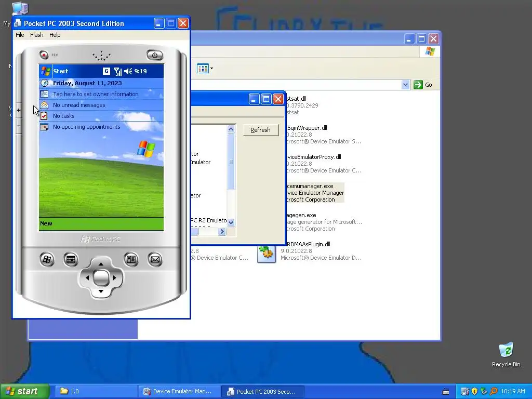Viewport: 532px width, 399px height.
Task: Click the magnifier tray icon
Action: (x=494, y=391)
